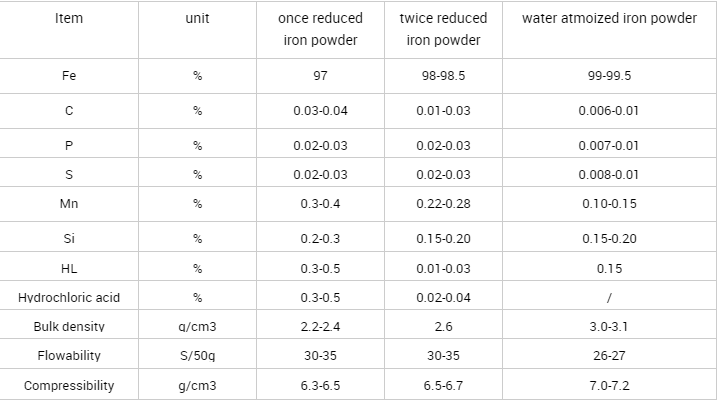The width and height of the screenshot is (718, 400).
Task: Select the 'Flowability' row label
Action: point(69,355)
